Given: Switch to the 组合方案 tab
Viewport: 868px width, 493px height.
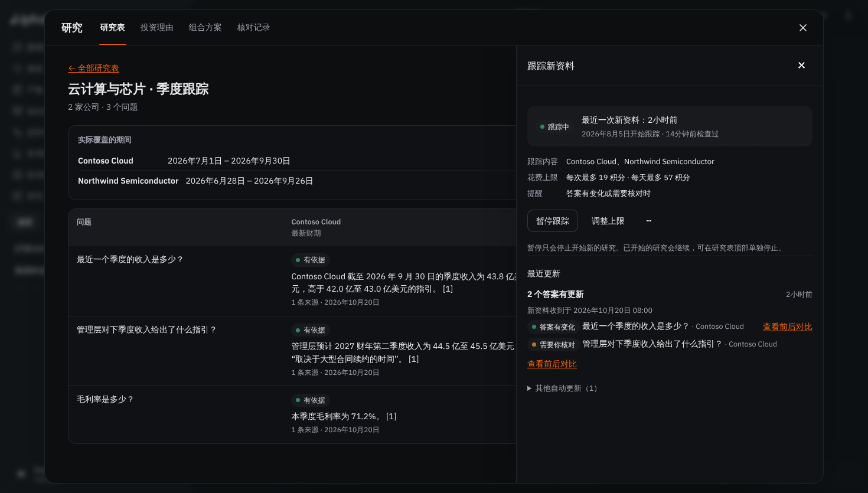Looking at the screenshot, I should [205, 28].
